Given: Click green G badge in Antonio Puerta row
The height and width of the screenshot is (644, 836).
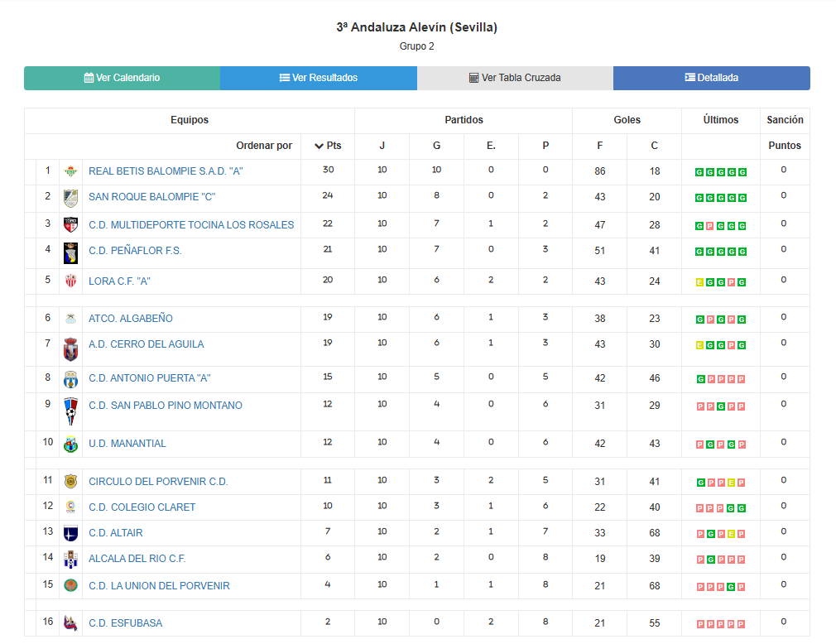Looking at the screenshot, I should tap(701, 380).
